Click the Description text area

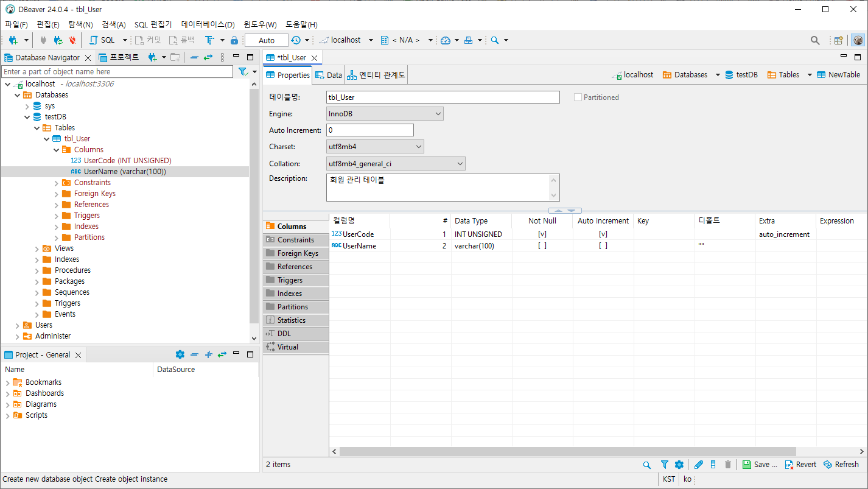point(443,188)
